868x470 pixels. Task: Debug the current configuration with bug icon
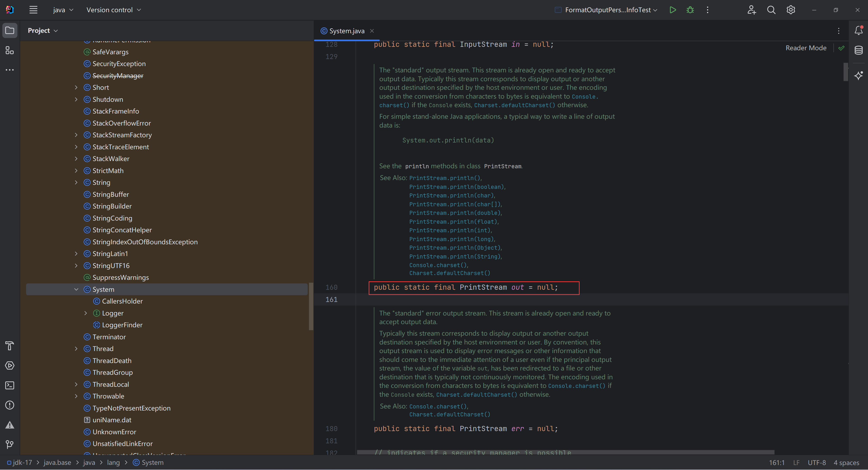(690, 10)
